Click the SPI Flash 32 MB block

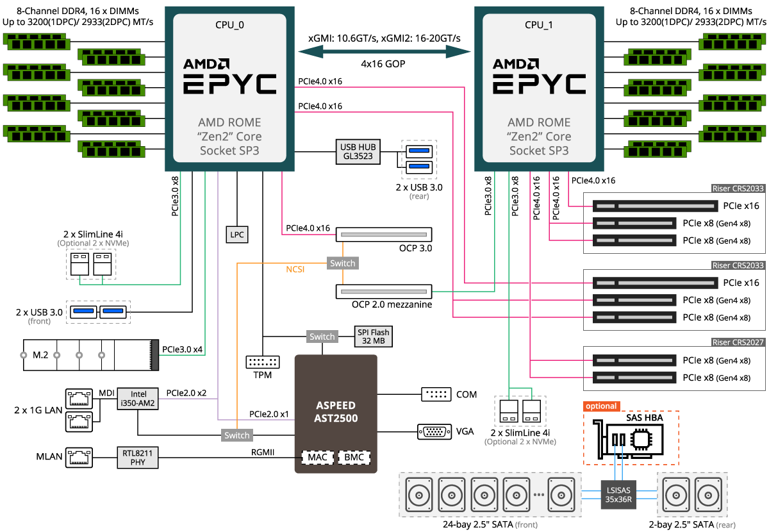372,337
